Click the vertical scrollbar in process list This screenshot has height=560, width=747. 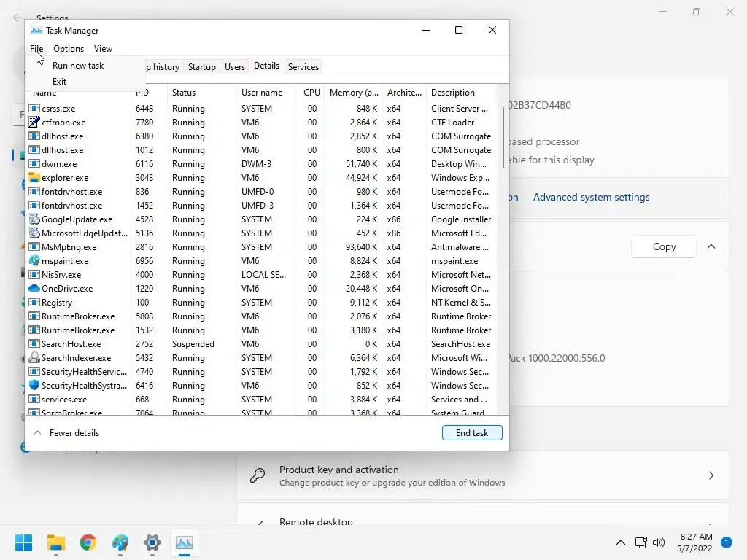(x=503, y=137)
